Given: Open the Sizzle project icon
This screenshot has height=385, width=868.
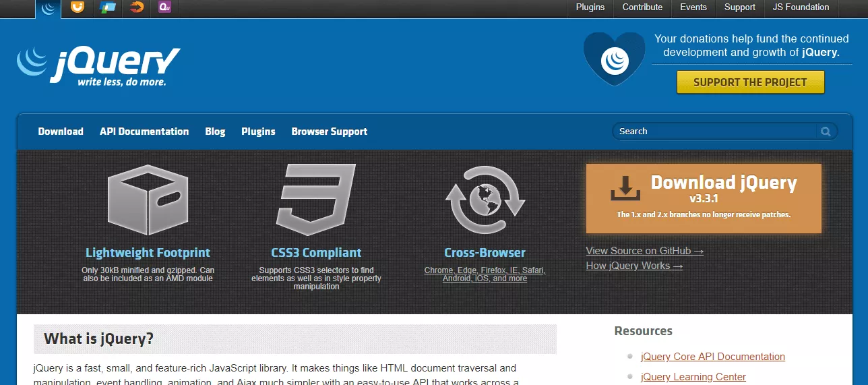Looking at the screenshot, I should pos(137,7).
